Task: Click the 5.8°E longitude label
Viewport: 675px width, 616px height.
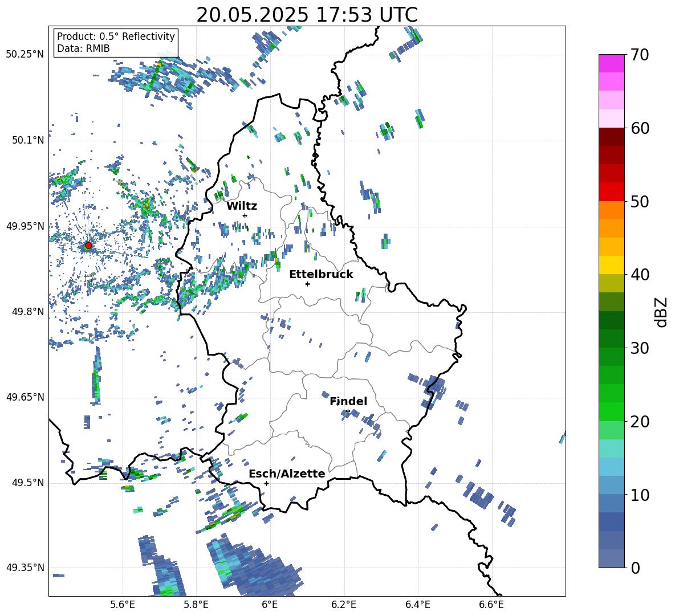Action: tap(196, 605)
